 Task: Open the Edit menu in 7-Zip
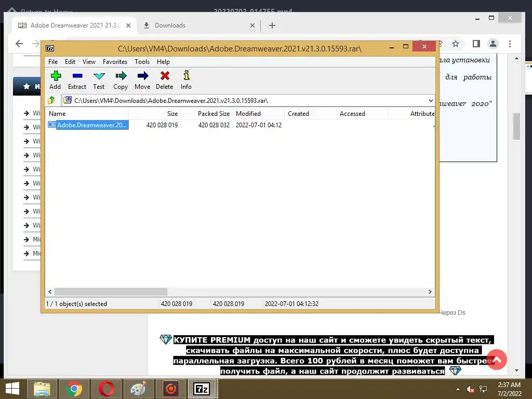(x=70, y=62)
